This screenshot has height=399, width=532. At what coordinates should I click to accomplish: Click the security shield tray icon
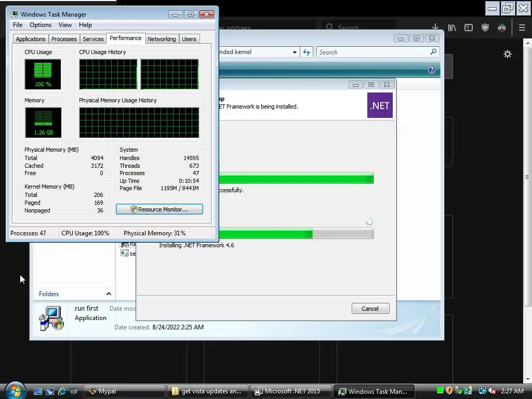[x=449, y=391]
